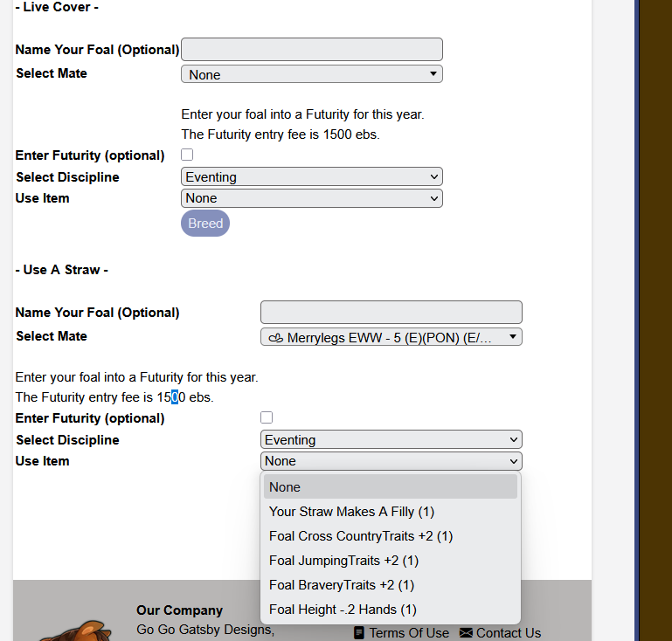Image resolution: width=672 pixels, height=641 pixels.
Task: Click the Live Cover section heading
Action: (57, 7)
